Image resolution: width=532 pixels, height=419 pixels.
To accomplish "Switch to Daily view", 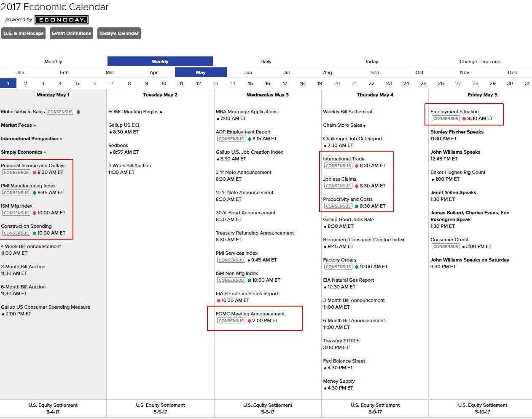I will click(x=266, y=61).
